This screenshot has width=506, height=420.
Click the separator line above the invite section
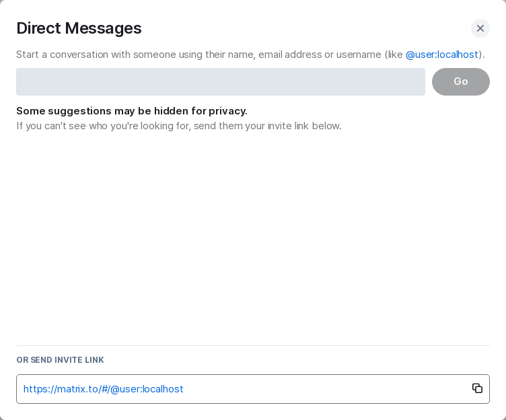tap(253, 346)
